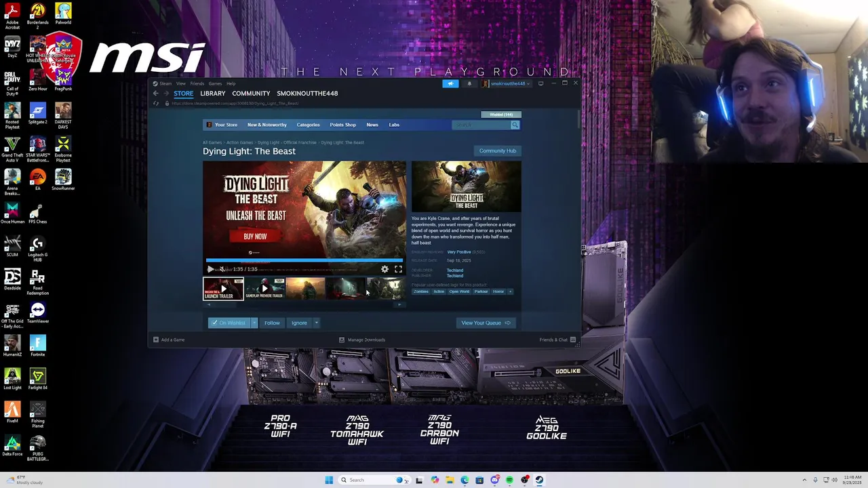Click Add a Game

(x=169, y=340)
